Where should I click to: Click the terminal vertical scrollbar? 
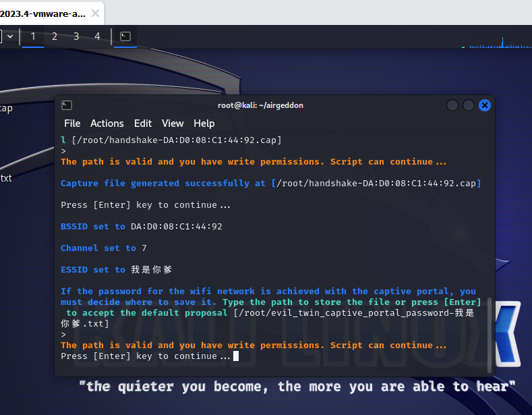click(x=490, y=335)
